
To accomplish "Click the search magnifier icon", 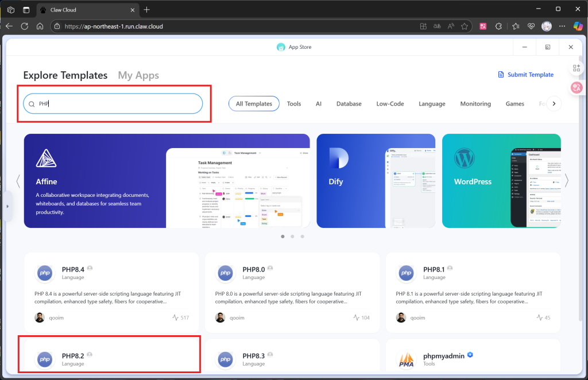I will [32, 104].
